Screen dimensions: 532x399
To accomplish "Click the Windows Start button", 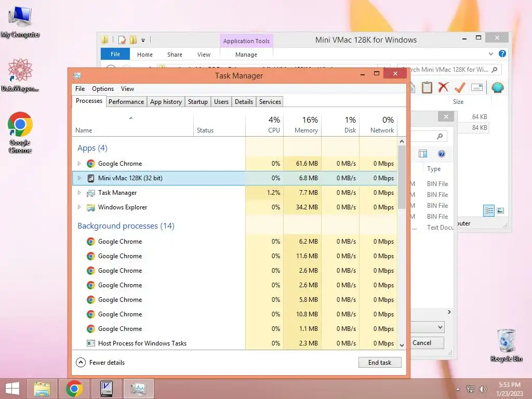I will click(12, 389).
